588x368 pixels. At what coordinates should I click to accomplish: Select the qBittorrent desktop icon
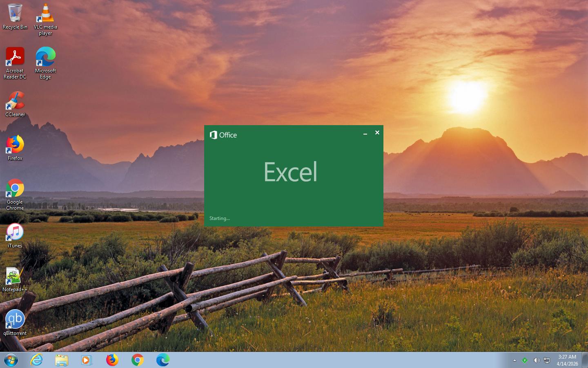(15, 320)
